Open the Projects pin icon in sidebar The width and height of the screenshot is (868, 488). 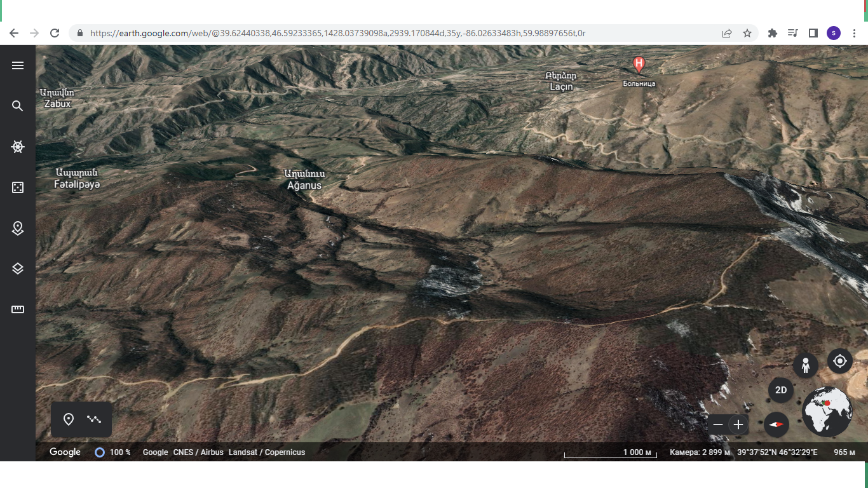18,228
